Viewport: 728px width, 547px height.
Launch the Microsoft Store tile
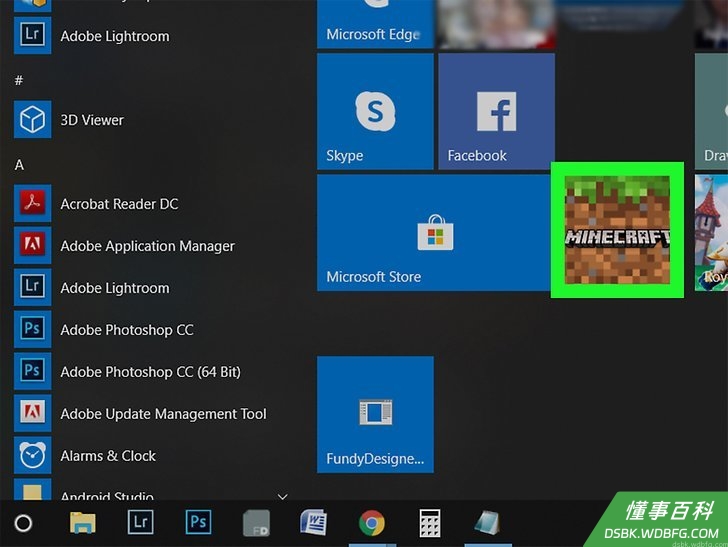(x=434, y=233)
